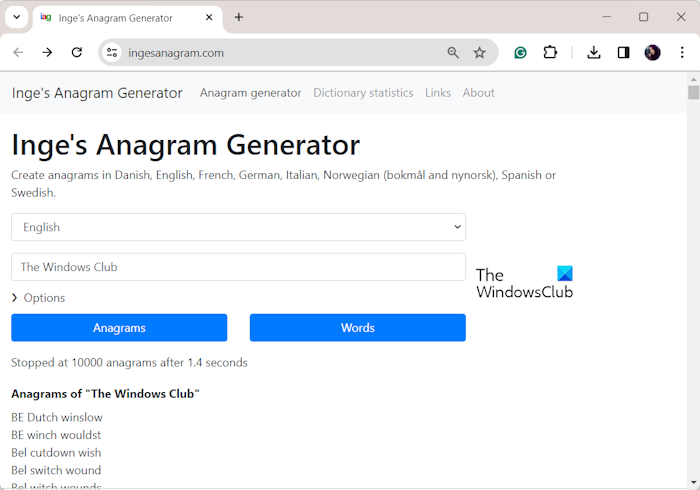Open the Dictionary statistics page
The image size is (700, 490).
point(363,93)
